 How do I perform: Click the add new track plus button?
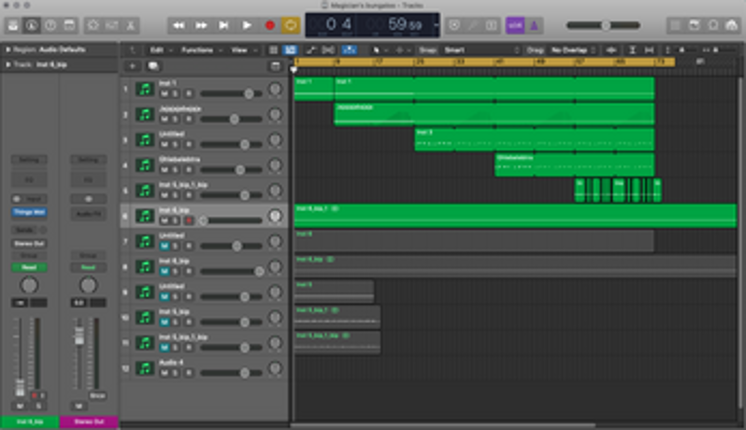132,66
